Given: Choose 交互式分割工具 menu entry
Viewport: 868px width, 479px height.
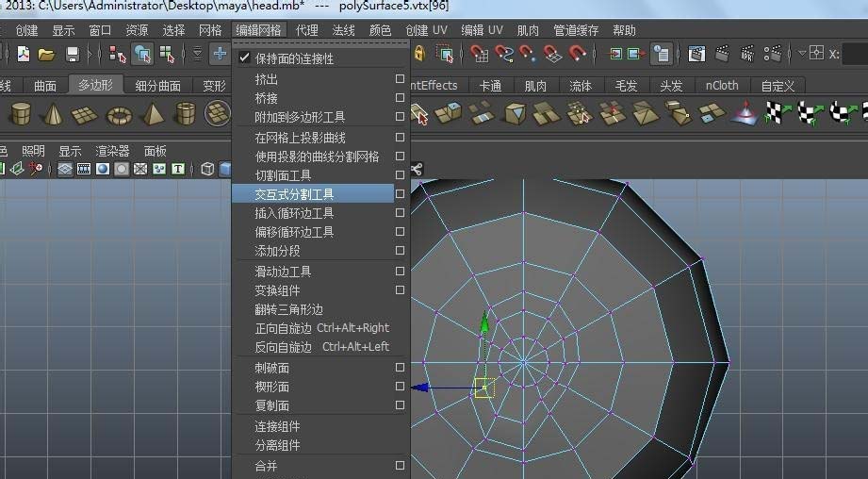Looking at the screenshot, I should tap(313, 194).
